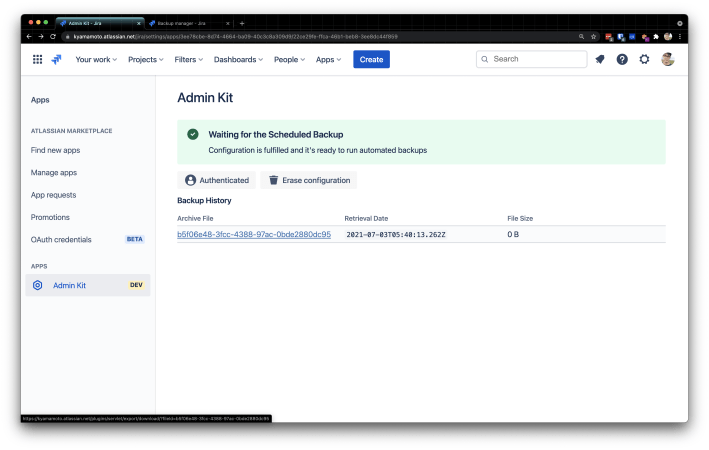Click the DEV badge next to Admin Kit

tap(136, 285)
